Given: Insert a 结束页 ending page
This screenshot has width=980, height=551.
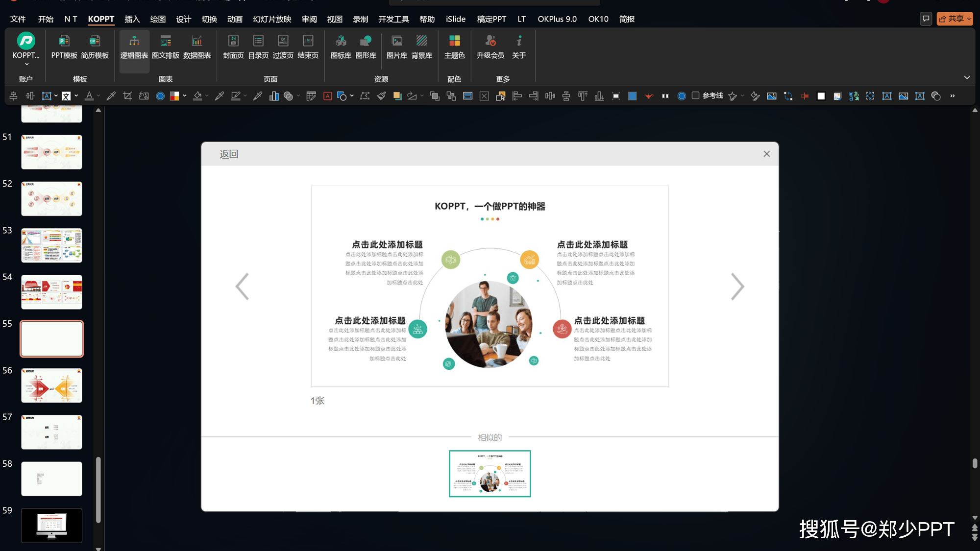Looking at the screenshot, I should coord(308,47).
